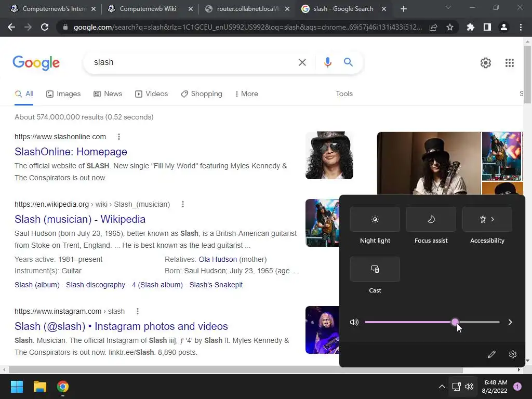Submit search with the magnifier icon
The width and height of the screenshot is (532, 399).
pyautogui.click(x=348, y=62)
